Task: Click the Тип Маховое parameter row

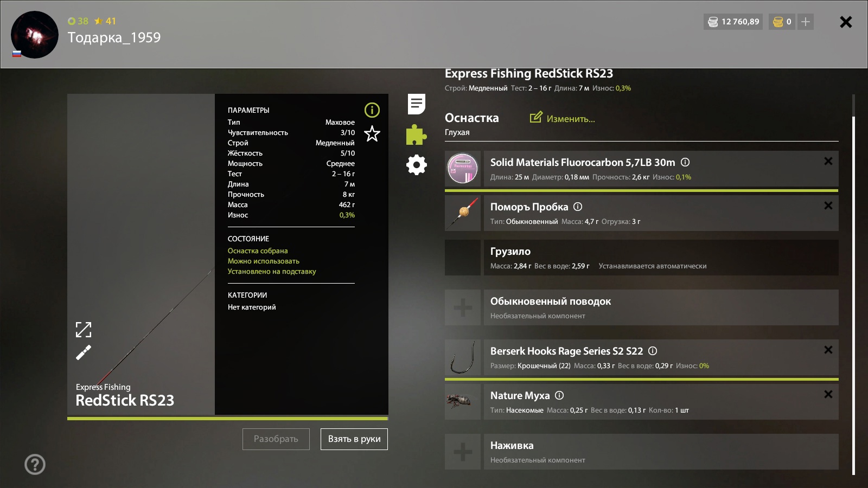Action: point(291,123)
